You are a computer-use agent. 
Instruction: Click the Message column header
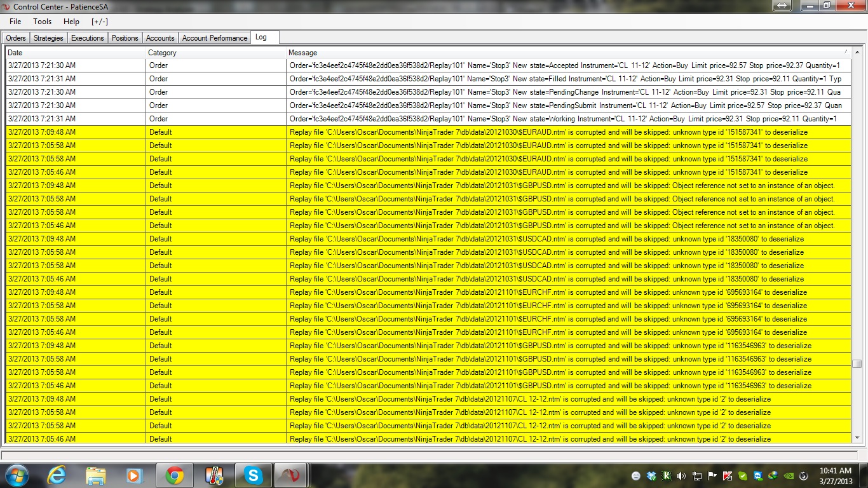[569, 53]
